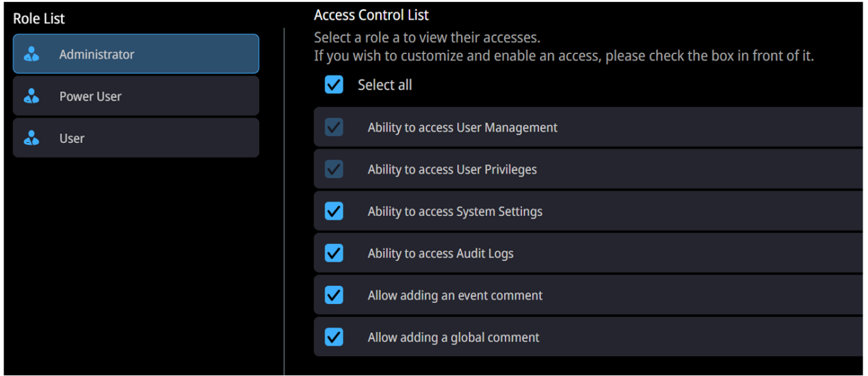868x376 pixels.
Task: Toggle the Select all checkbox
Action: [x=334, y=85]
